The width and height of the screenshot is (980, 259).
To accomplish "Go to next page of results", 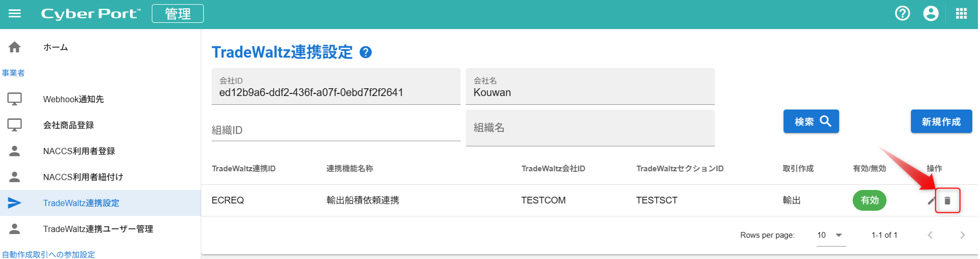I will coord(962,235).
